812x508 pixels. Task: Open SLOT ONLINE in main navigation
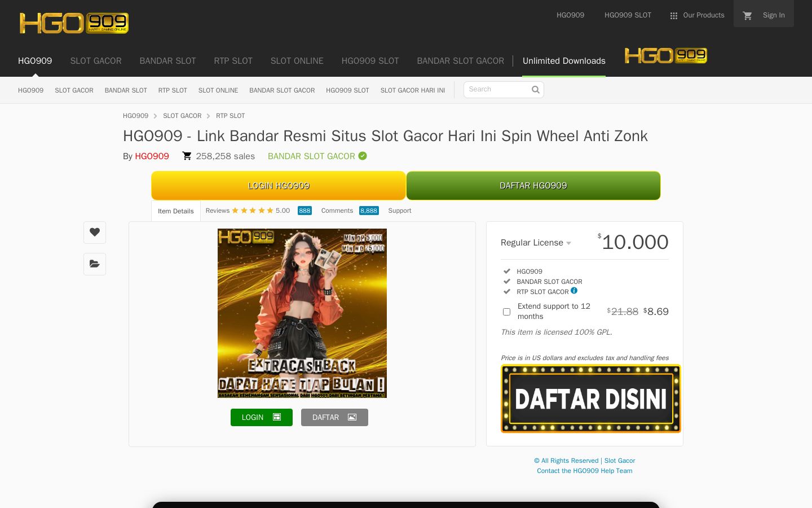[x=297, y=61]
